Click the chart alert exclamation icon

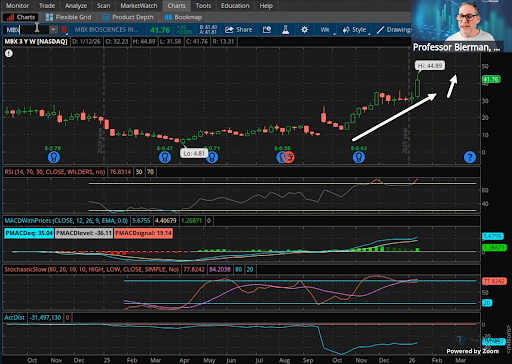click(x=9, y=53)
